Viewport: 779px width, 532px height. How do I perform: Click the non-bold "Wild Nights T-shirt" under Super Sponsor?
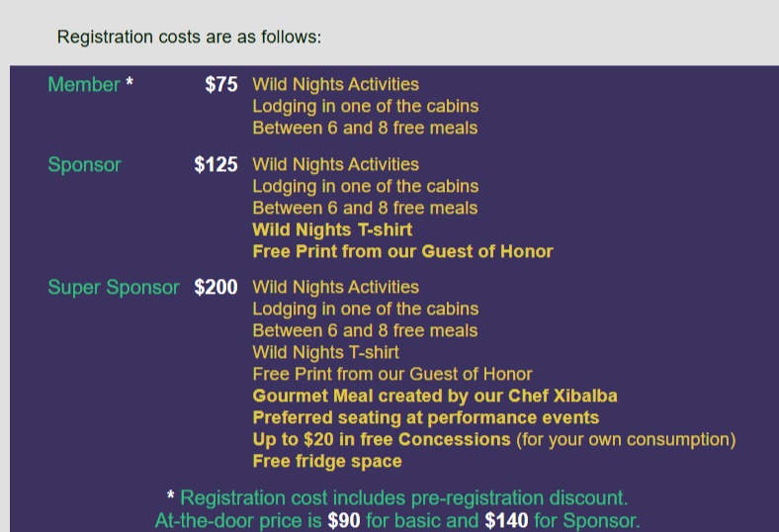[x=325, y=352]
